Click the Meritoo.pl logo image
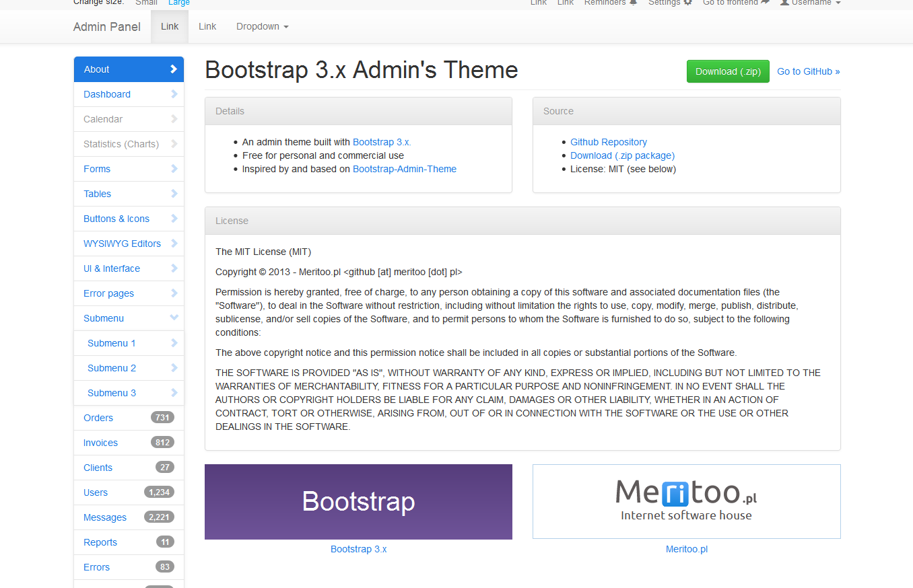Image resolution: width=913 pixels, height=588 pixels. 687,502
